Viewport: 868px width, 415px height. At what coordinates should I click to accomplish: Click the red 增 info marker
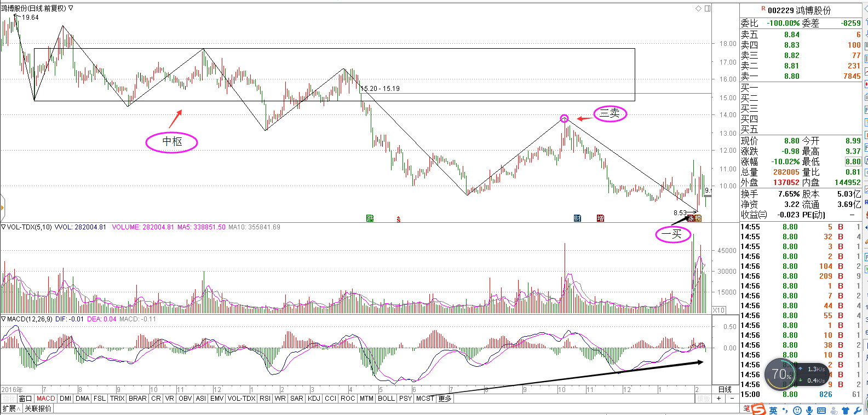(x=600, y=218)
